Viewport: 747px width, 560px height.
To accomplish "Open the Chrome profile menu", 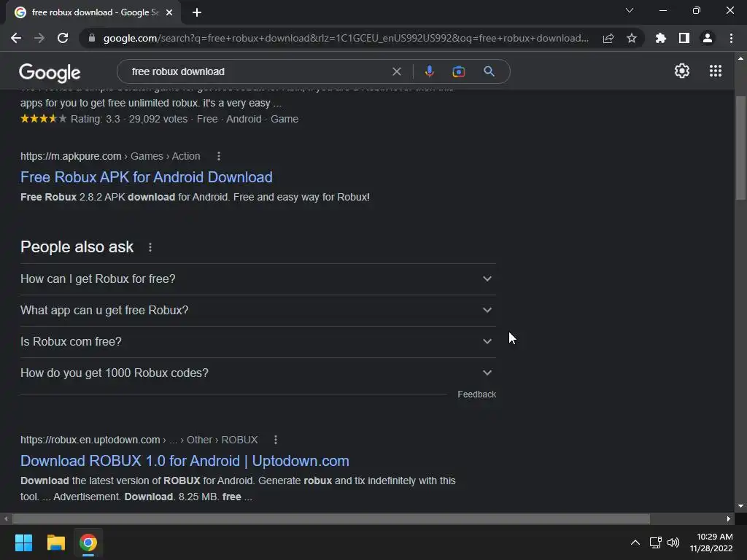I will [x=708, y=38].
